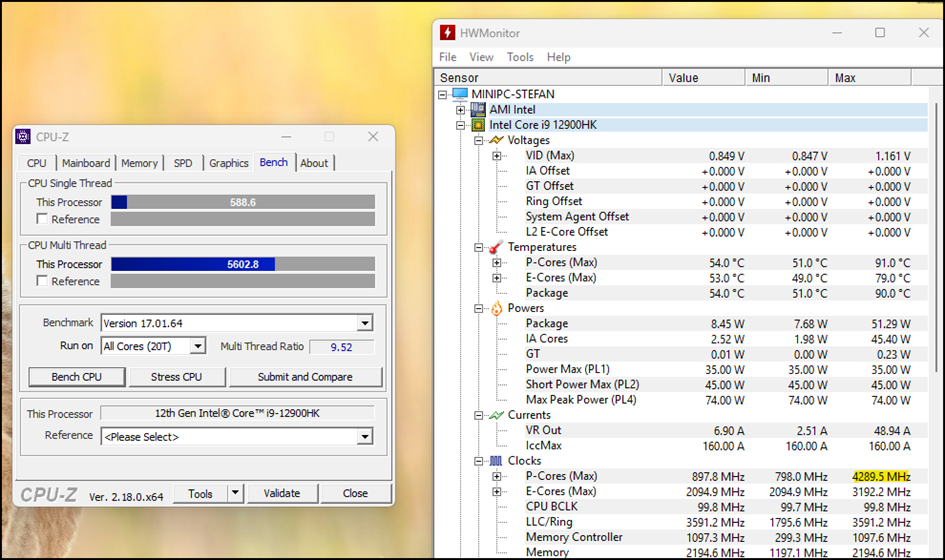Expand the P-Cores (Max) temperature entry
Screen dimensions: 945x560
[x=497, y=262]
